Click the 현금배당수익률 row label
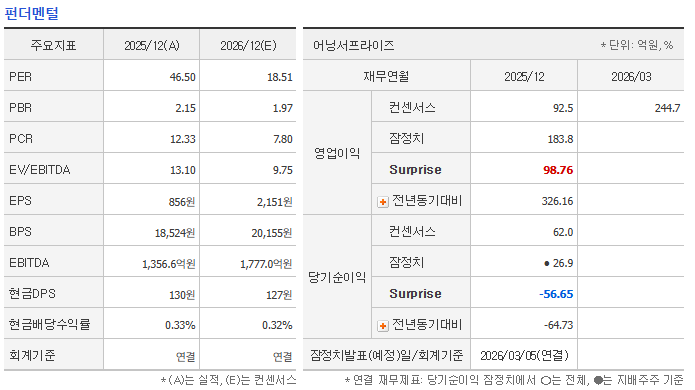The width and height of the screenshot is (695, 390). [50, 324]
